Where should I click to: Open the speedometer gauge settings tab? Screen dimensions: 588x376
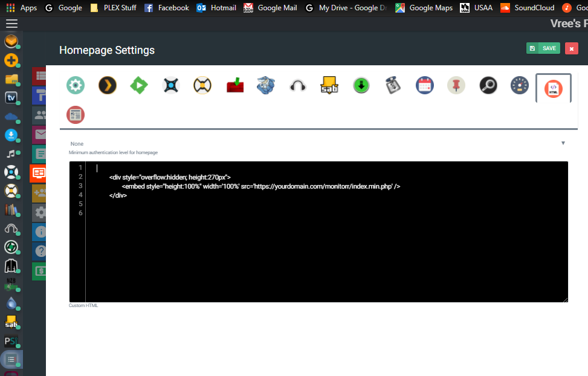point(519,85)
